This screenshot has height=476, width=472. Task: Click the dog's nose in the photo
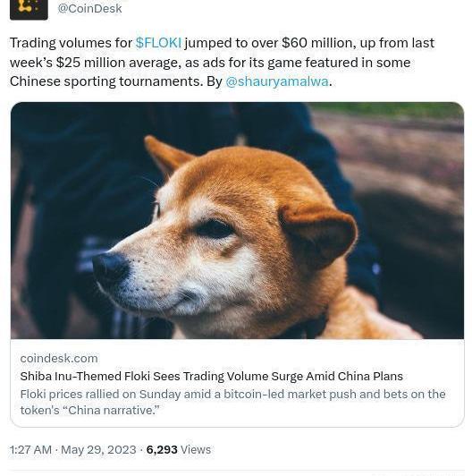tap(110, 268)
